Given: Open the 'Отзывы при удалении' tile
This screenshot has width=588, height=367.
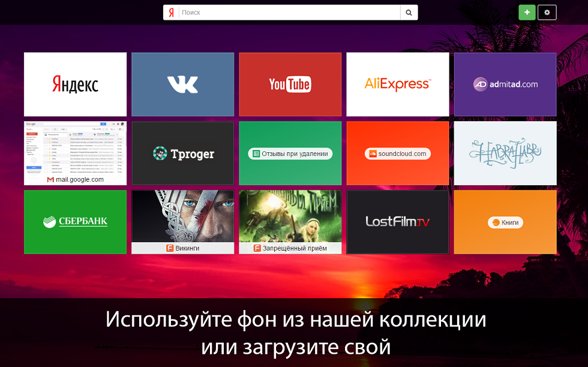Looking at the screenshot, I should click(290, 153).
